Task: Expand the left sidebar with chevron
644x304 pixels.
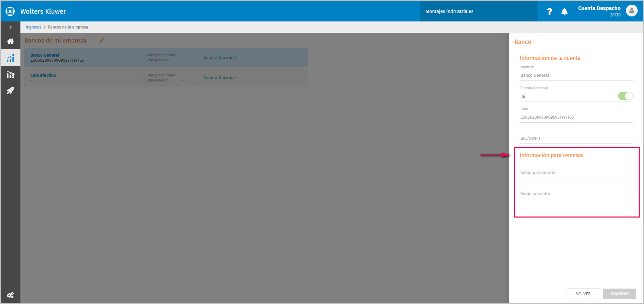Action: click(x=10, y=27)
